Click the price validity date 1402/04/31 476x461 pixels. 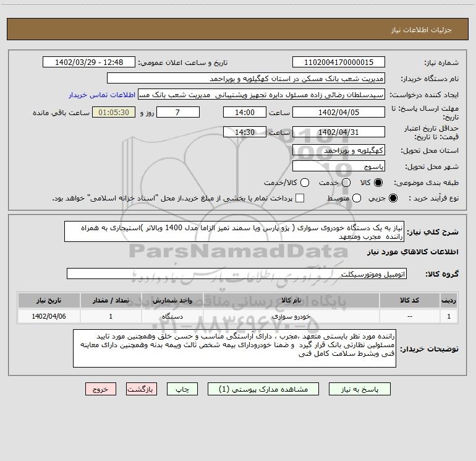[339, 132]
